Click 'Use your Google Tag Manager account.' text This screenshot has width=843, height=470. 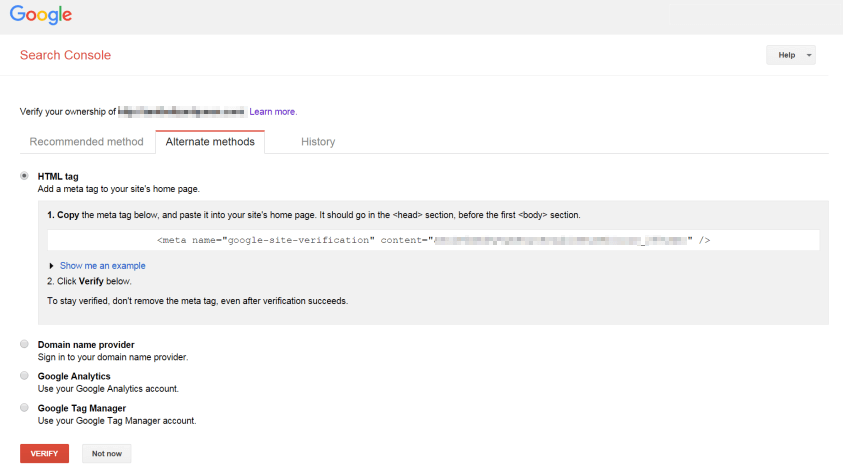pyautogui.click(x=117, y=421)
